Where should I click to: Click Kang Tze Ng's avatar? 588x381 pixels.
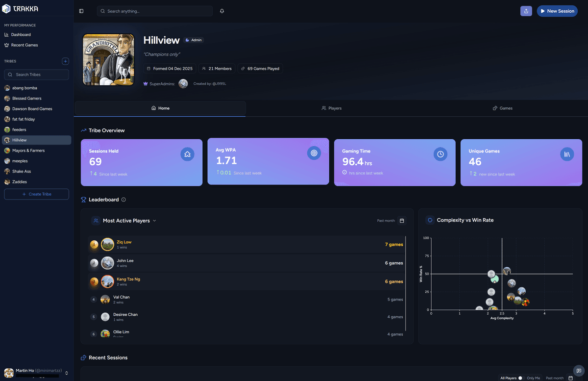tap(108, 281)
